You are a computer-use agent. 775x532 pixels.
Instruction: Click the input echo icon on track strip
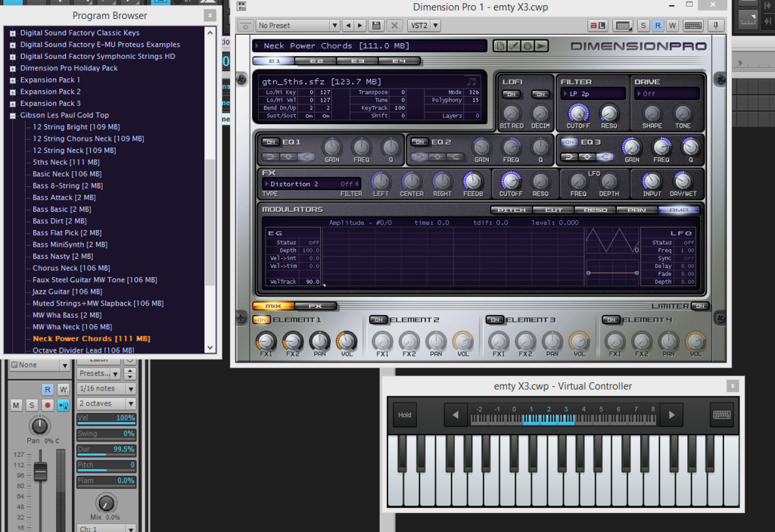[63, 405]
